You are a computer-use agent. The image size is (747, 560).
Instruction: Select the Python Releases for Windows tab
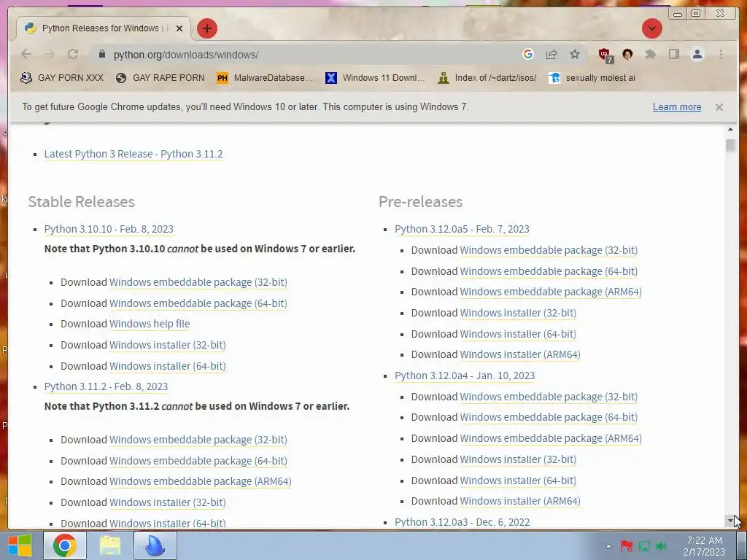point(104,28)
